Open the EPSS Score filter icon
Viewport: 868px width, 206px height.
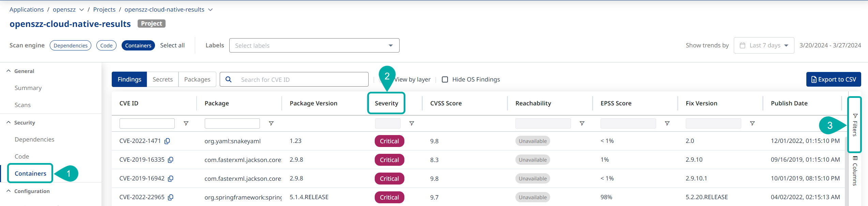click(x=667, y=123)
